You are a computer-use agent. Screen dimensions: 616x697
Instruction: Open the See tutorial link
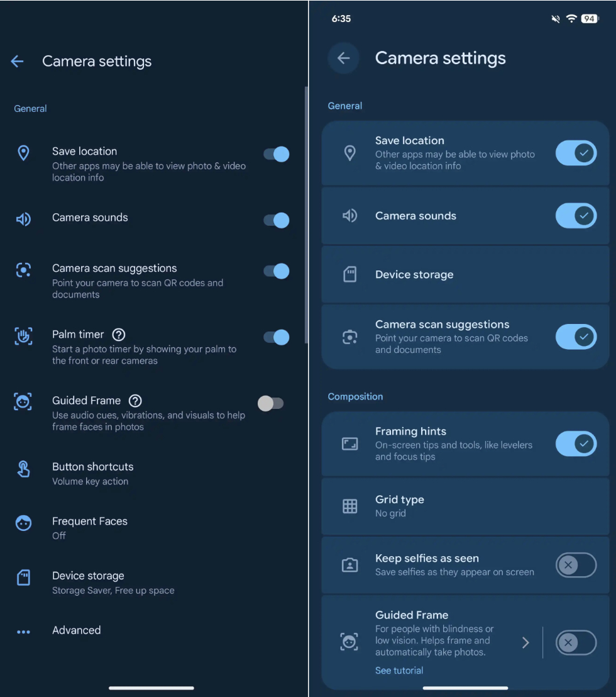pos(399,671)
